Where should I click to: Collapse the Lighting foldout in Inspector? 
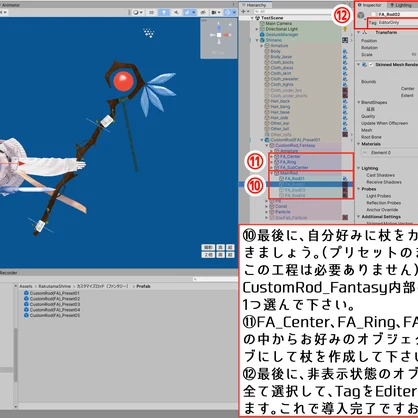click(x=359, y=168)
